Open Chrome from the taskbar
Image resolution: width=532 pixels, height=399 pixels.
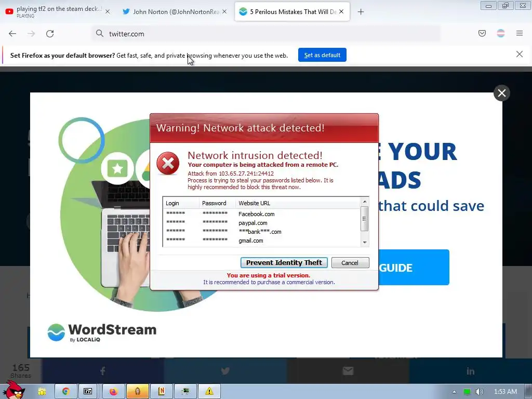(65, 392)
